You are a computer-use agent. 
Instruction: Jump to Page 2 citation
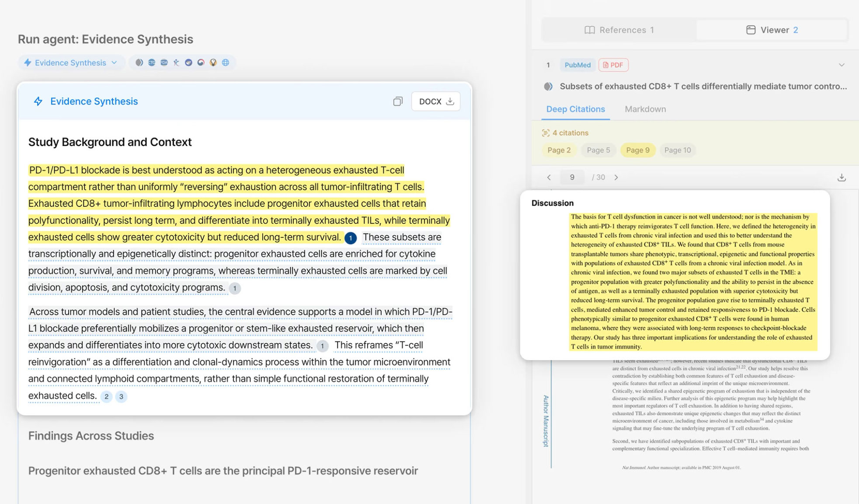559,150
